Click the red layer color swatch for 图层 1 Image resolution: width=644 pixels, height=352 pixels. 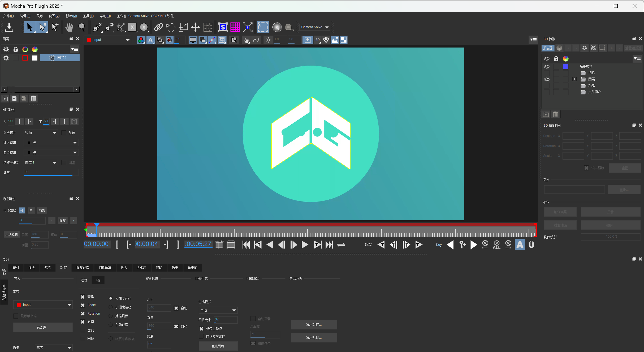[25, 58]
